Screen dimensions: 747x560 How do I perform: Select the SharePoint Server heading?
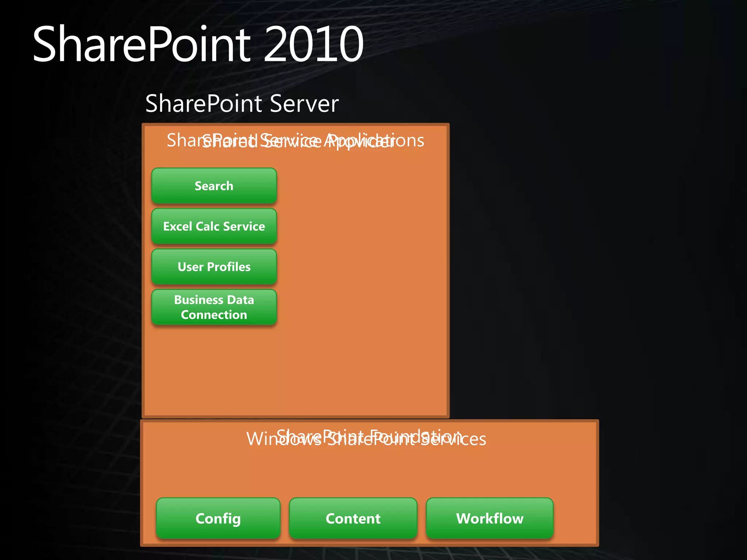tap(242, 103)
